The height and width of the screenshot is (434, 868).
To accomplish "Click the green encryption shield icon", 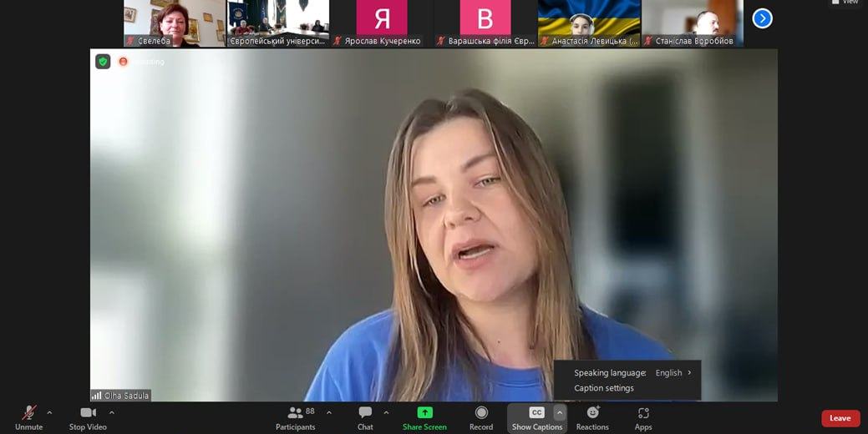I will coord(103,62).
